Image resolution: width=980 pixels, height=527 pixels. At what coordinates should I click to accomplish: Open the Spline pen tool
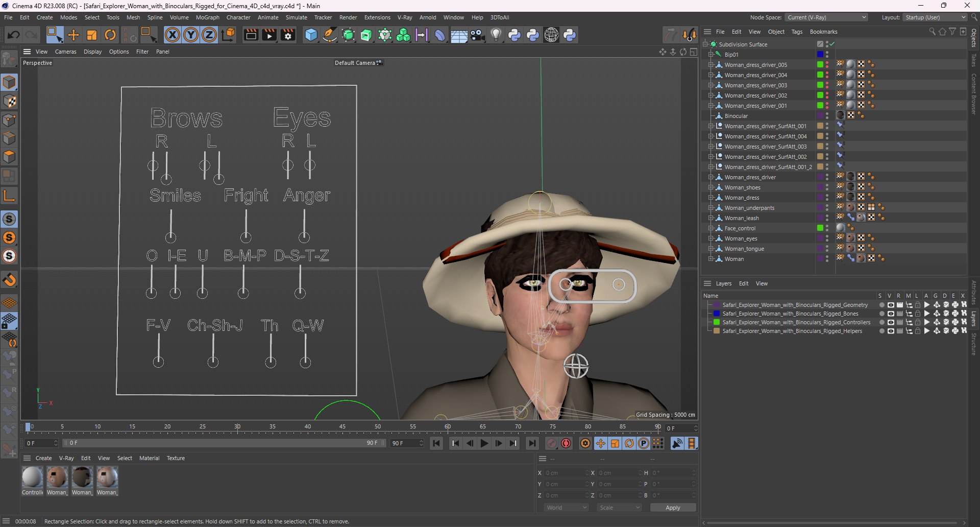point(330,35)
